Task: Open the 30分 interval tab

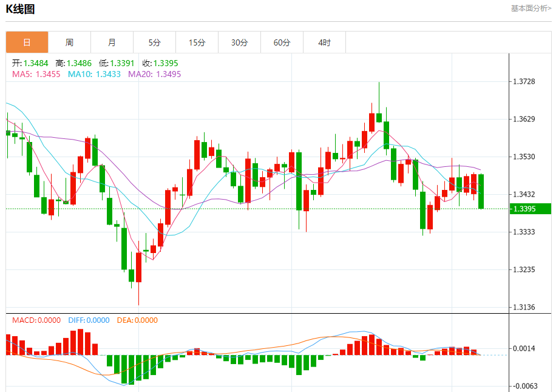Action: point(239,42)
